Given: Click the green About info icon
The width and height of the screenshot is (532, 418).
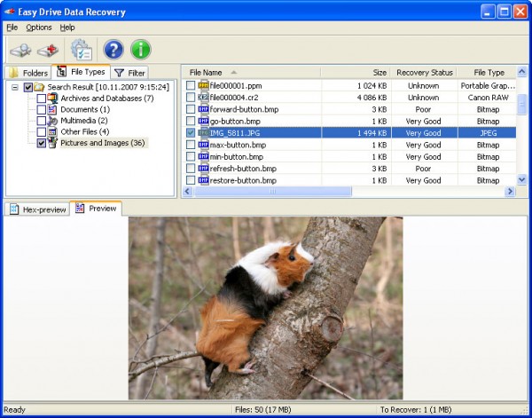Looking at the screenshot, I should [141, 50].
